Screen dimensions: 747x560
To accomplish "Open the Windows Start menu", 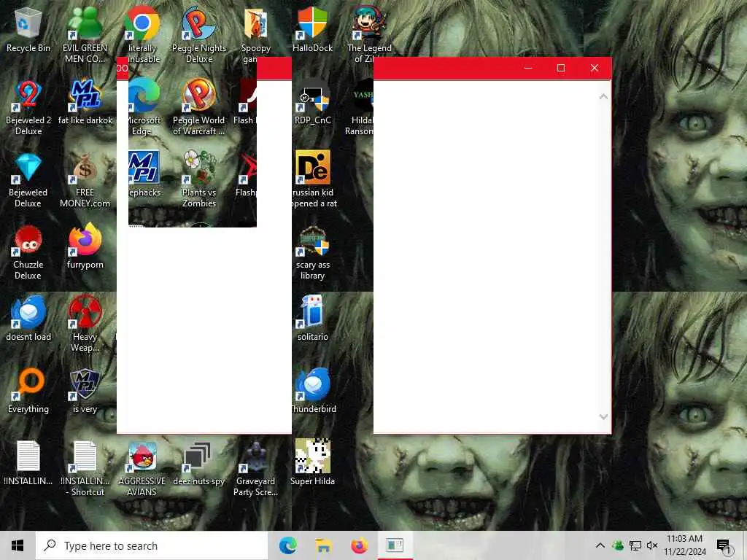I will coord(18,545).
